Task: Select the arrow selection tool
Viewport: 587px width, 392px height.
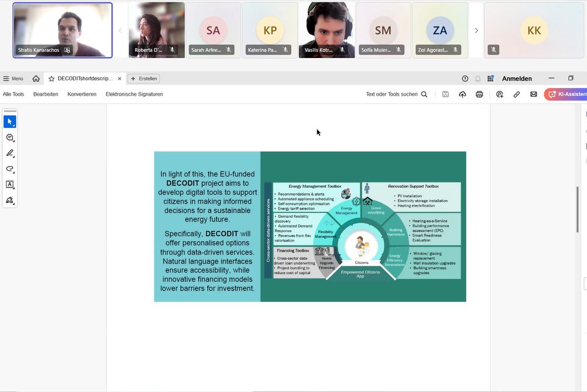Action: (10, 121)
